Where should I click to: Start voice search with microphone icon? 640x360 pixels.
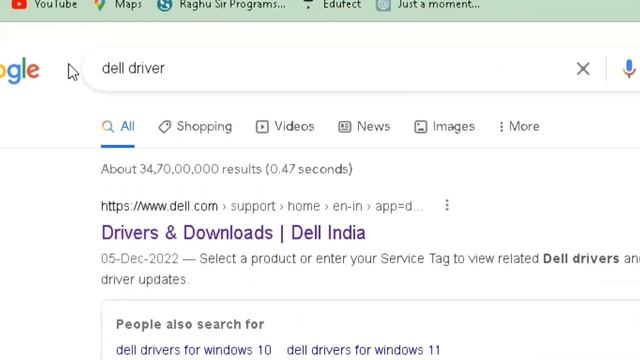(x=629, y=69)
